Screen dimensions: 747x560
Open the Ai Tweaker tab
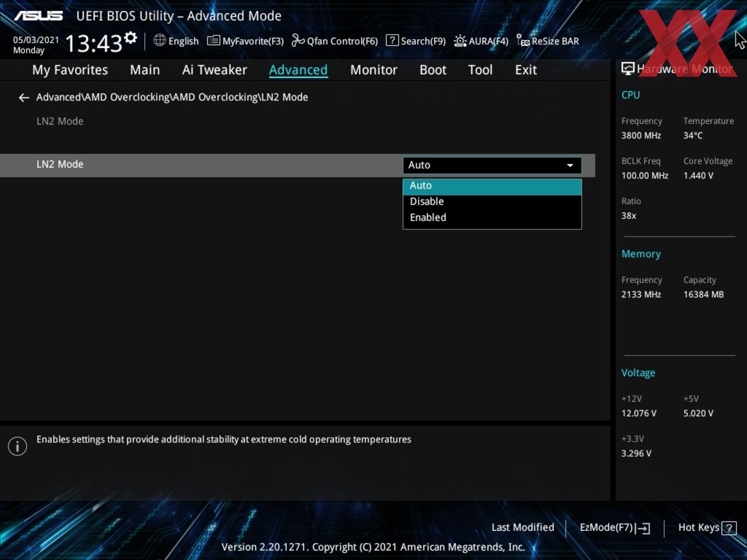215,70
